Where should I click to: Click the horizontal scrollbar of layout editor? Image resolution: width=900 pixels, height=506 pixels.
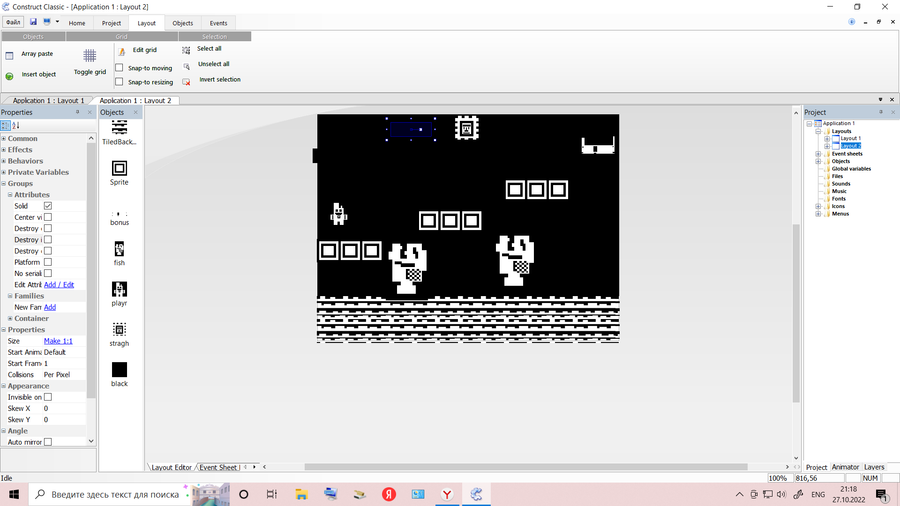[526, 467]
